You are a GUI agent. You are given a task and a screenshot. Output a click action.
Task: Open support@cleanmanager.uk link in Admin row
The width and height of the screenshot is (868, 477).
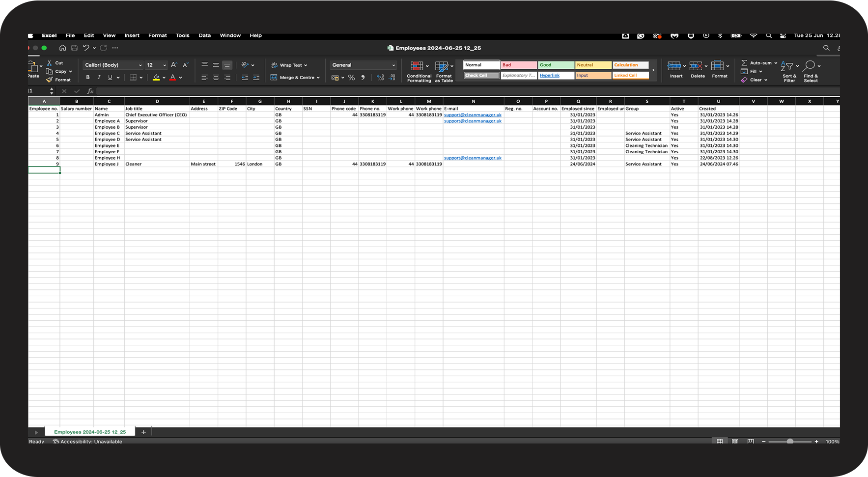tap(473, 115)
